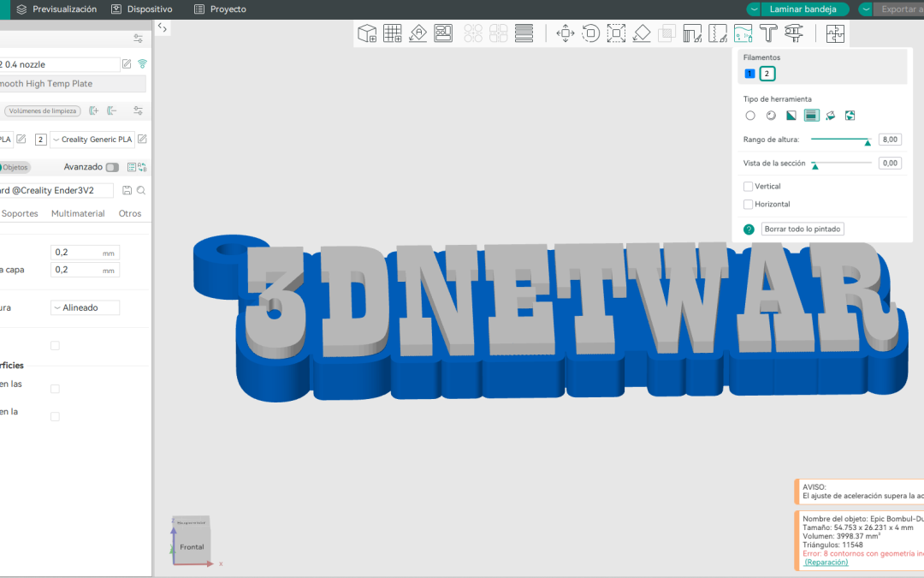This screenshot has width=924, height=578.
Task: Click the compare presets icon
Action: [x=142, y=167]
